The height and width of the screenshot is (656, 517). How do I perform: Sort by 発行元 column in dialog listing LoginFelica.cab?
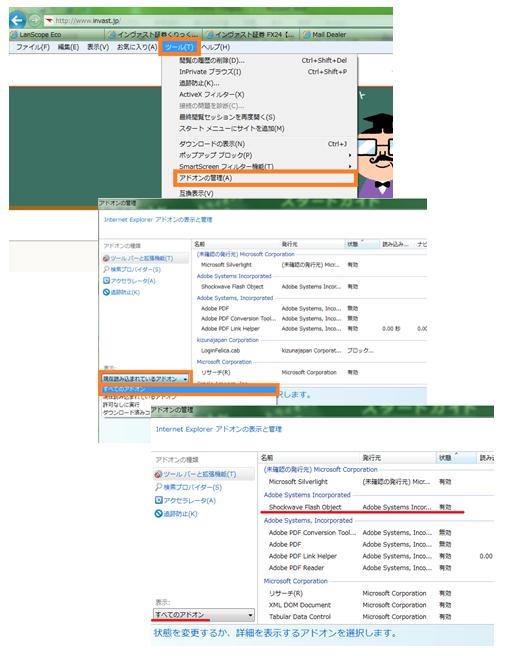312,244
